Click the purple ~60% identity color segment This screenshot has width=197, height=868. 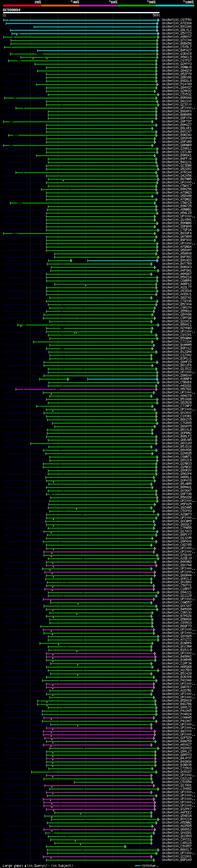click(99, 6)
